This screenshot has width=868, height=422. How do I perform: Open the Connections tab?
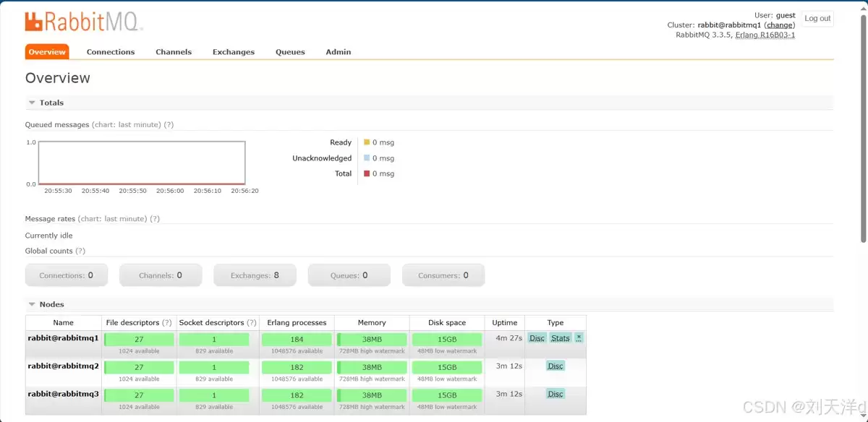(x=111, y=52)
